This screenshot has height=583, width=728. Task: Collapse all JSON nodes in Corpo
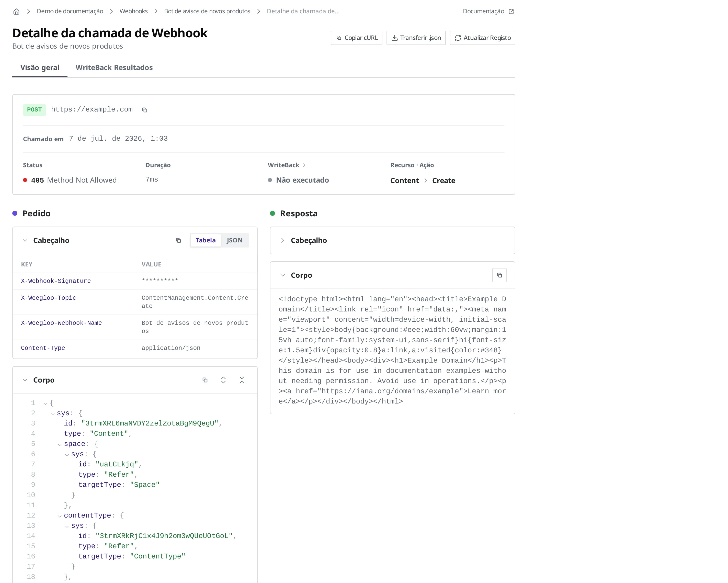coord(242,380)
